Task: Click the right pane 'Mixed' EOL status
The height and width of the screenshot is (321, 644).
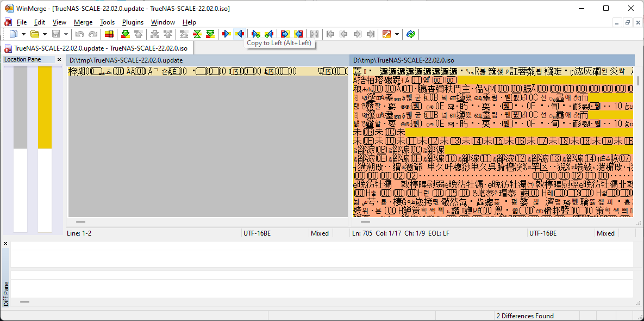Action: [x=606, y=233]
